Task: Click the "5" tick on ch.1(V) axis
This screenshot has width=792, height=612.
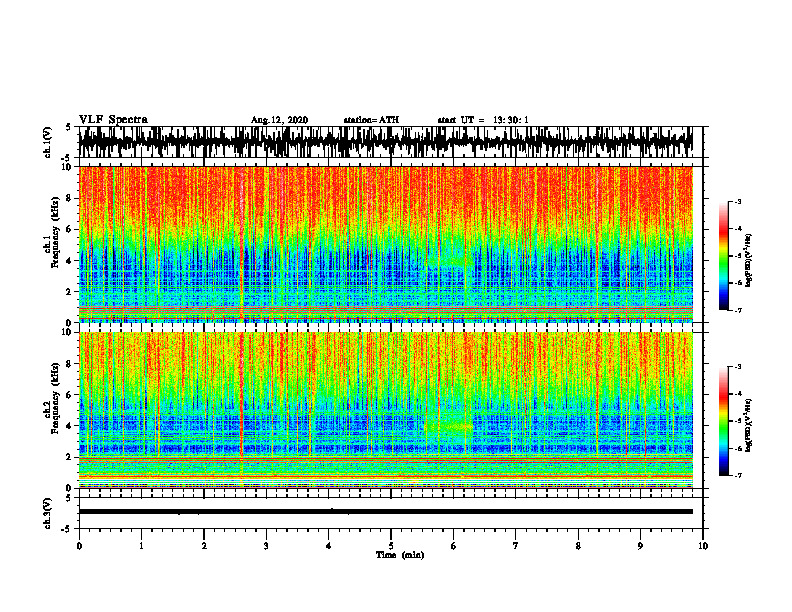Action: [x=70, y=127]
